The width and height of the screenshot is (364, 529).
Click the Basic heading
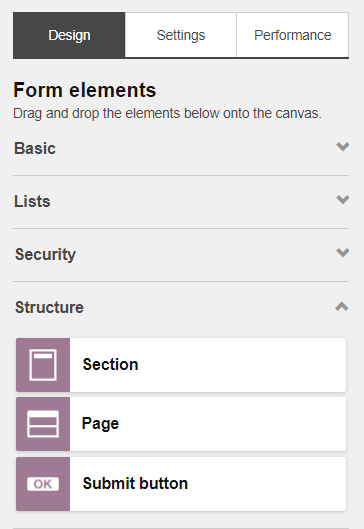(35, 148)
